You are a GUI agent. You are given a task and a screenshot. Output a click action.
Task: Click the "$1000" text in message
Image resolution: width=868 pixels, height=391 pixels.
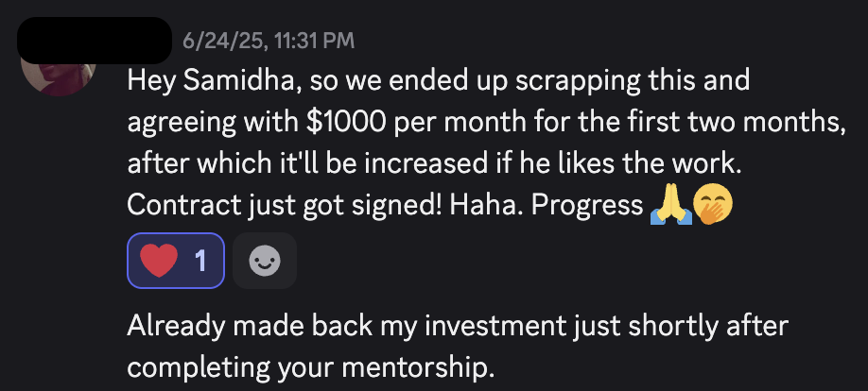346,122
